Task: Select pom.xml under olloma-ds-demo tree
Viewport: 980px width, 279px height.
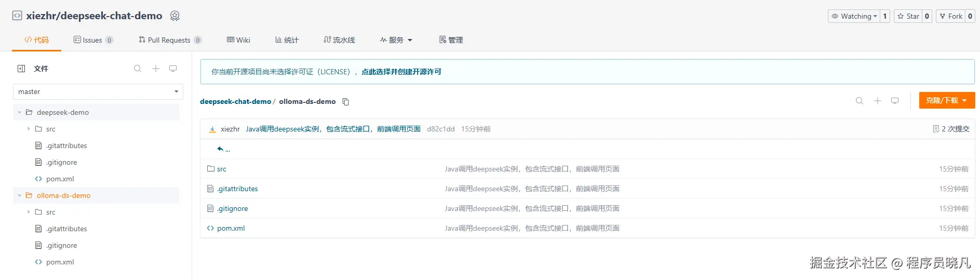Action: pyautogui.click(x=60, y=262)
